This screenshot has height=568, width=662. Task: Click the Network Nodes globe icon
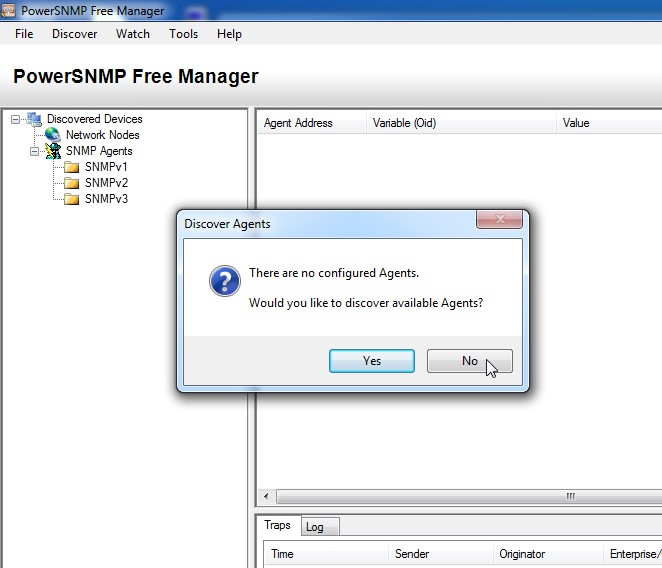point(53,135)
